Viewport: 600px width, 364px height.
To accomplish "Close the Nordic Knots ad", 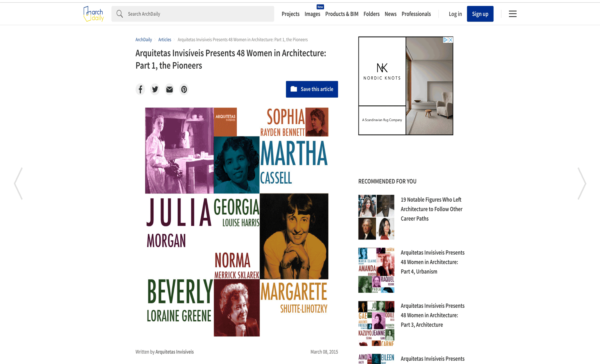I will (x=451, y=40).
